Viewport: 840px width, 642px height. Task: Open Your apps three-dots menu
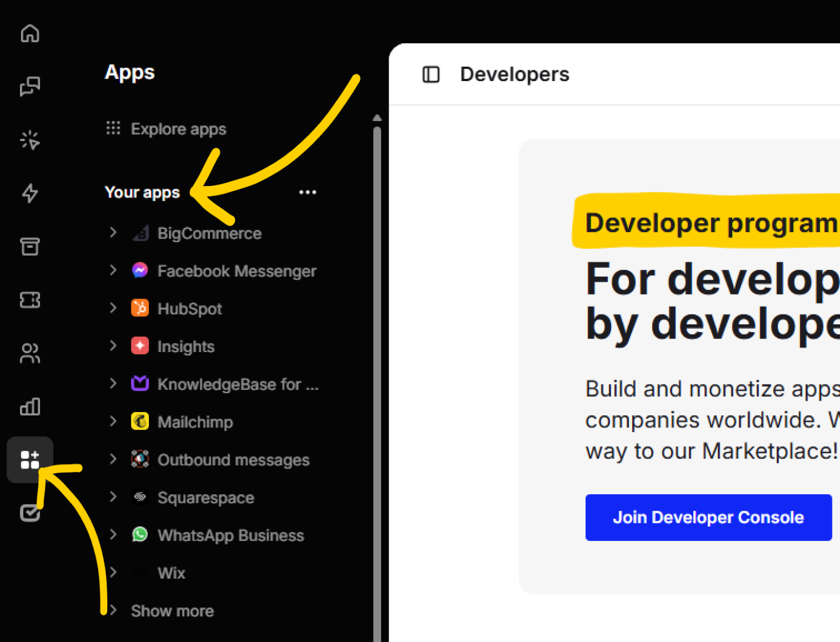point(308,192)
